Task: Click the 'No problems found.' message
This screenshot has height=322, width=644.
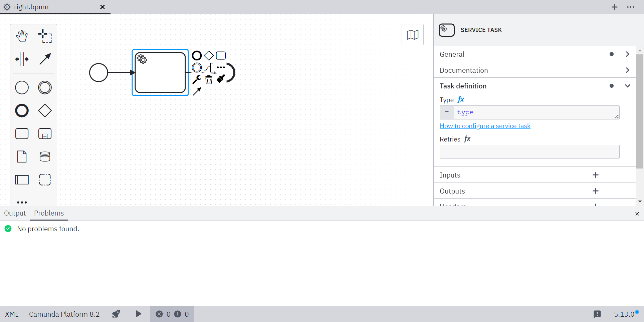Action: 48,229
